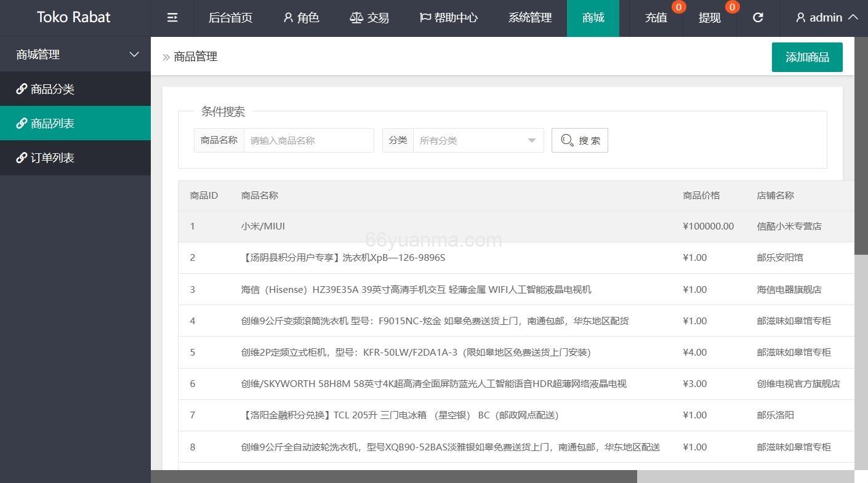Click the link icon beside 商品分类
Image resolution: width=868 pixels, height=483 pixels.
tap(22, 89)
